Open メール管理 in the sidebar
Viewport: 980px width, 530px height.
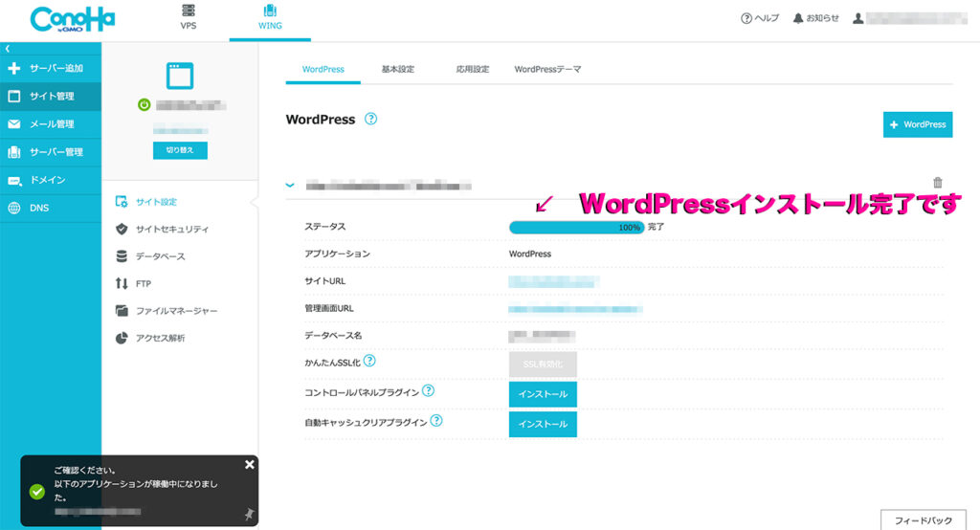pyautogui.click(x=51, y=123)
